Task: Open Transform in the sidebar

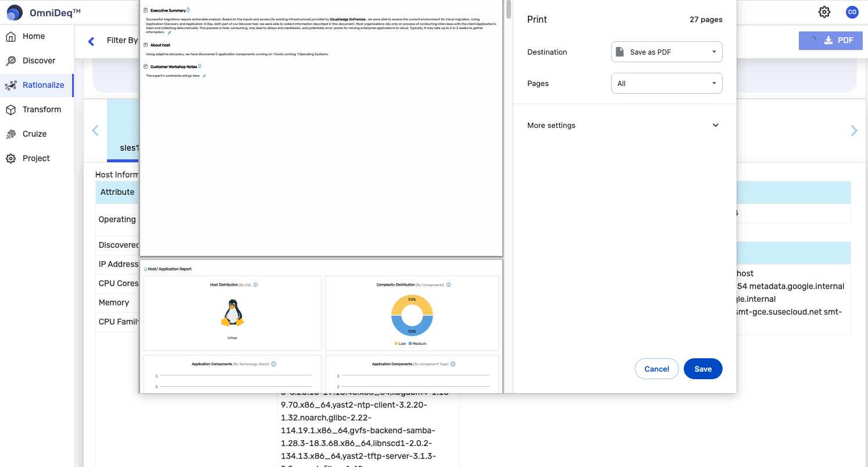Action: [x=42, y=109]
